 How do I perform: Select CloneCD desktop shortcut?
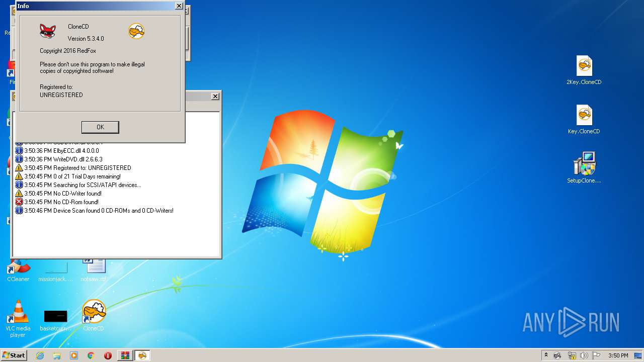(94, 316)
